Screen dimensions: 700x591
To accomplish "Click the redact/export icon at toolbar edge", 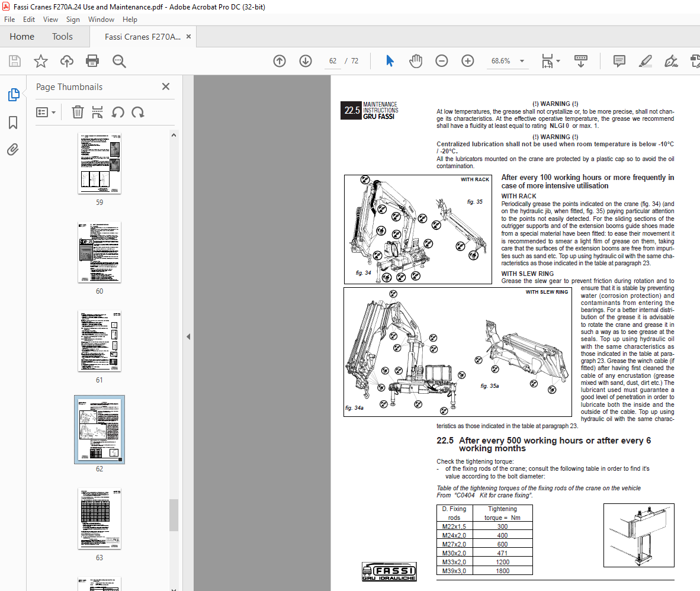I will point(695,61).
